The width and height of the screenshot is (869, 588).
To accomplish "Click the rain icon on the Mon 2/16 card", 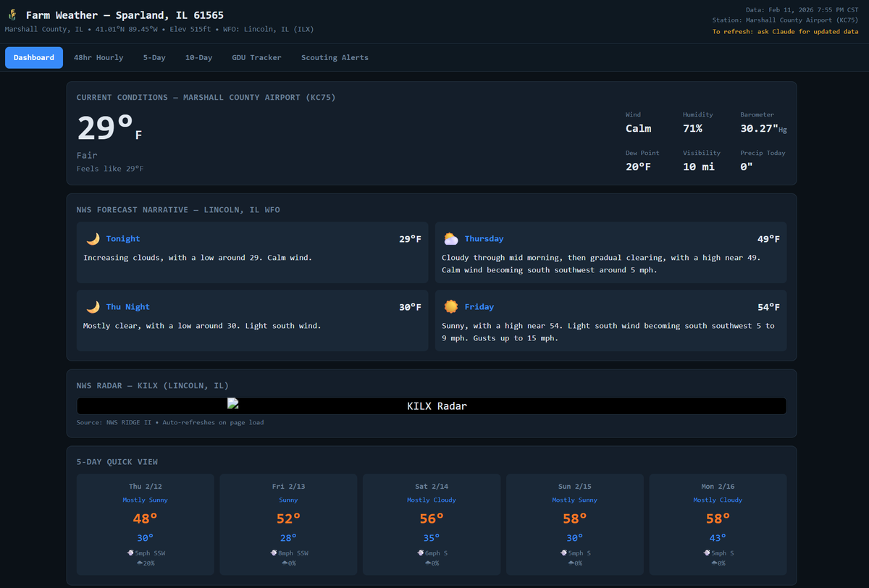I will (x=715, y=563).
